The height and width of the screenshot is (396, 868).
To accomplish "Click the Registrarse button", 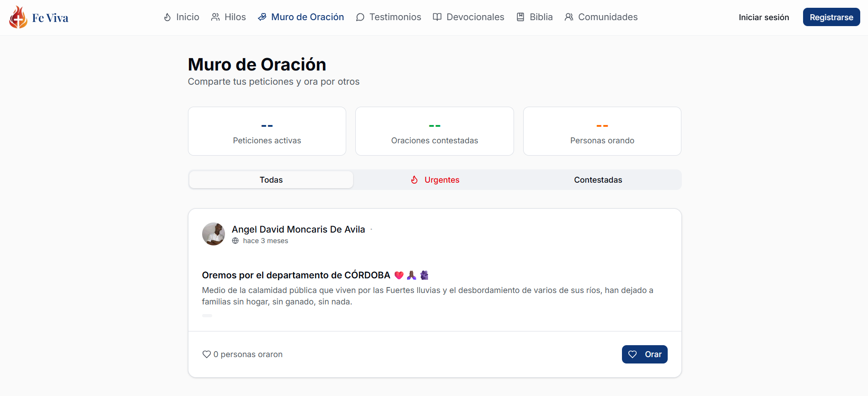I will tap(831, 17).
